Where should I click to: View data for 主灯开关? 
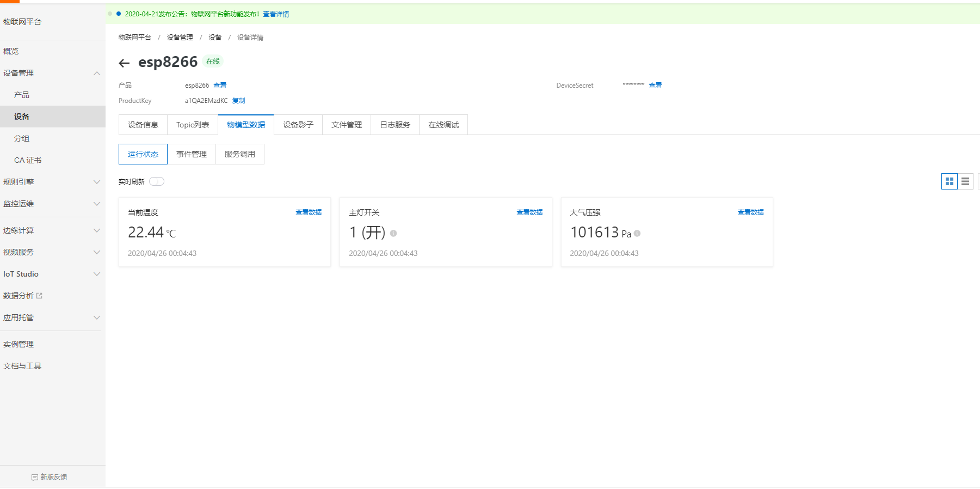coord(529,212)
